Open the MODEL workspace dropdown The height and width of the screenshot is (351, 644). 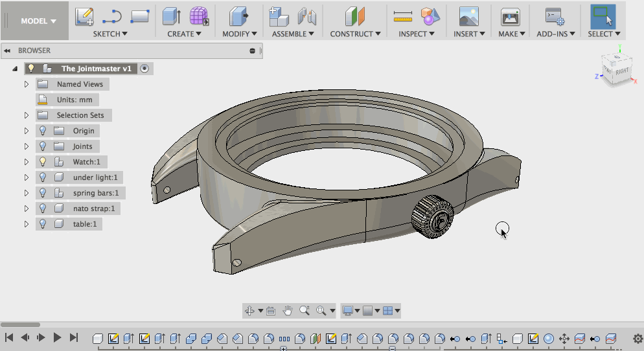(x=38, y=21)
